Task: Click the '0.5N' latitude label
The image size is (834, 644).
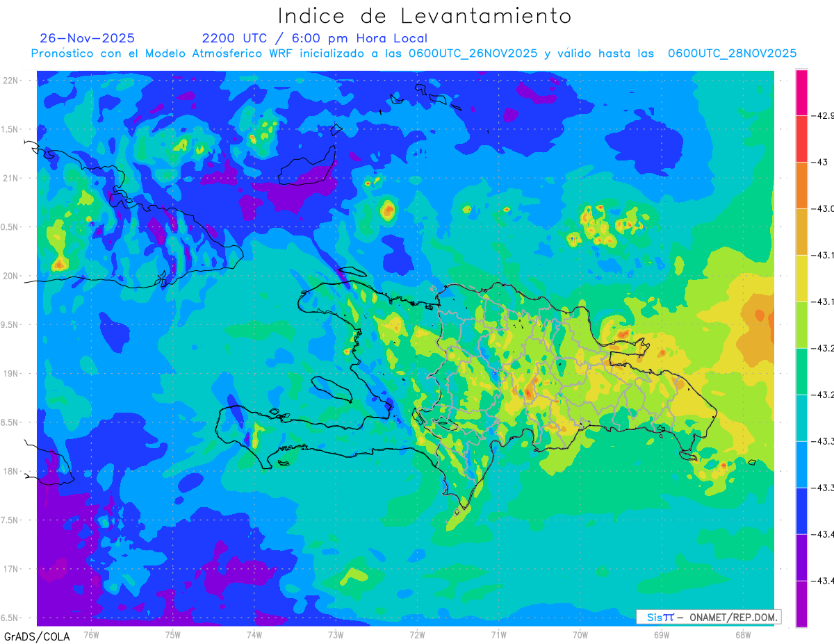Action: pos(10,227)
